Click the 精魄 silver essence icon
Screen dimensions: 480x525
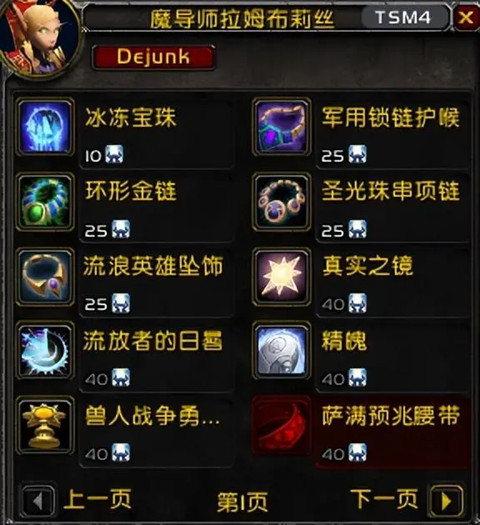tap(282, 351)
